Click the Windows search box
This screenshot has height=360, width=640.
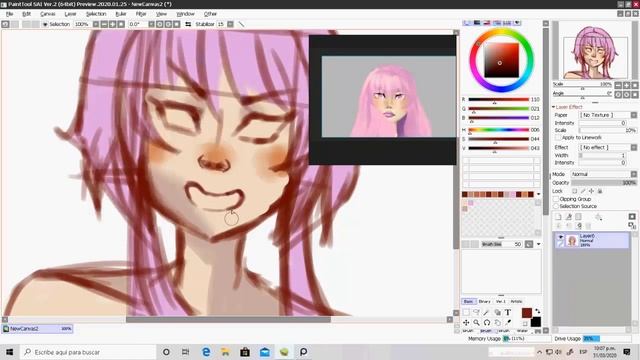(88, 352)
